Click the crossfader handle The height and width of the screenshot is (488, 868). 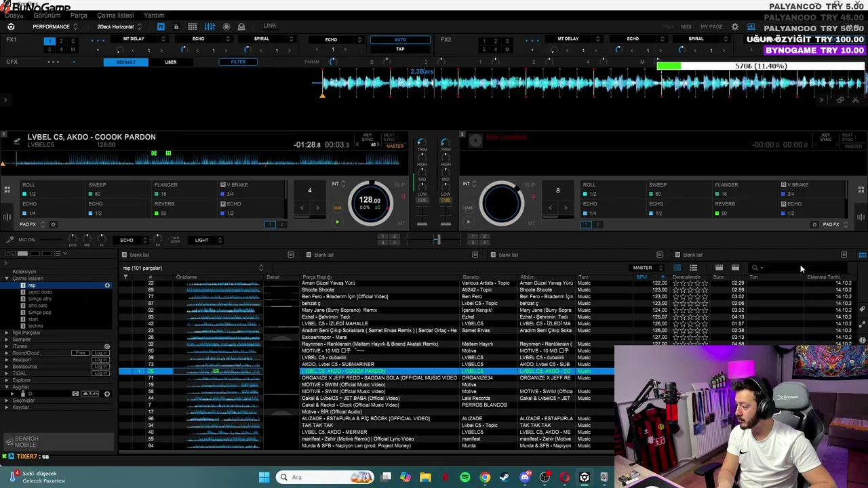tap(437, 240)
